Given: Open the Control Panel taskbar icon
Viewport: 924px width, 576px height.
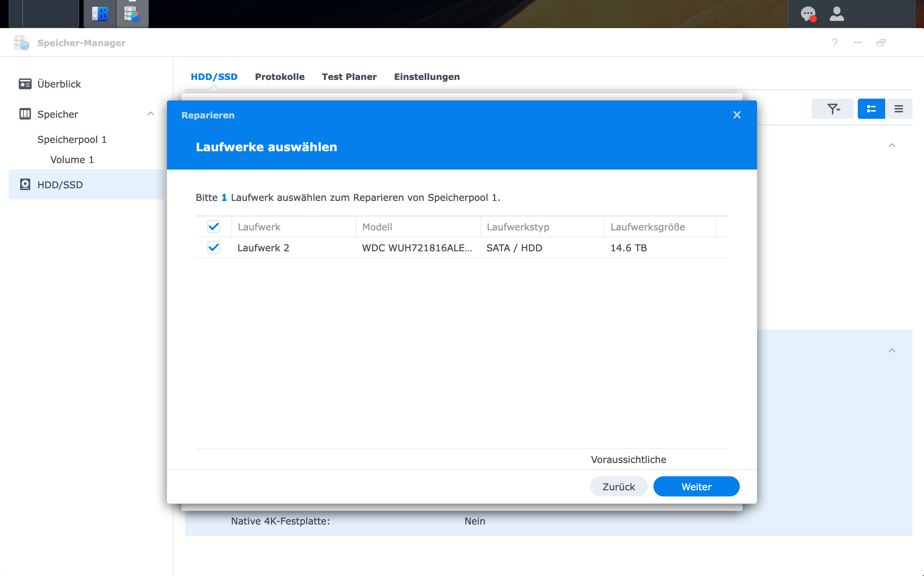Looking at the screenshot, I should 100,14.
